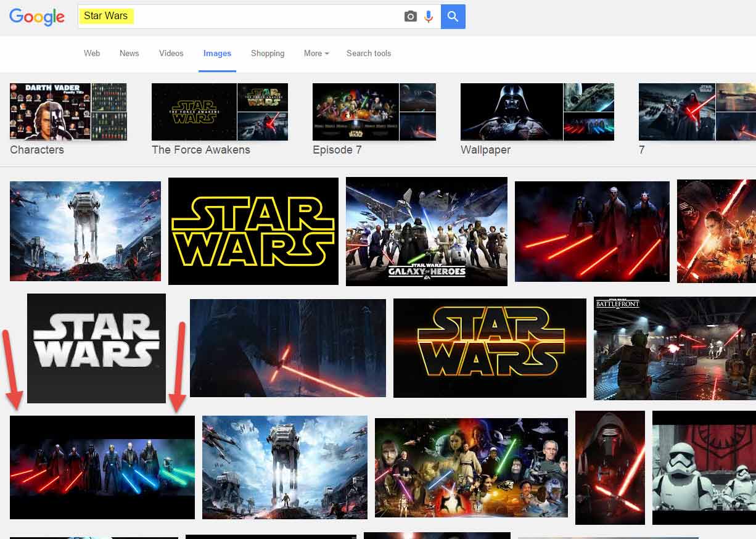Open Search tools options
This screenshot has width=756, height=539.
point(369,54)
